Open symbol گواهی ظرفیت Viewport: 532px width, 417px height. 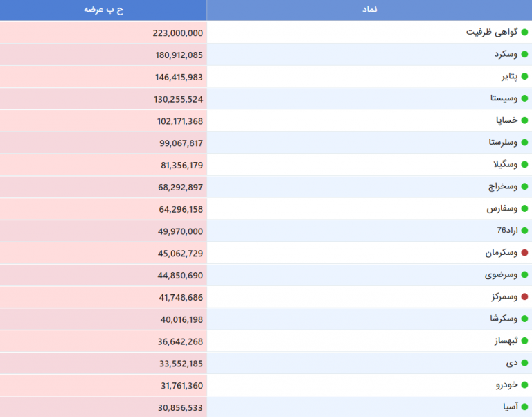pyautogui.click(x=492, y=33)
